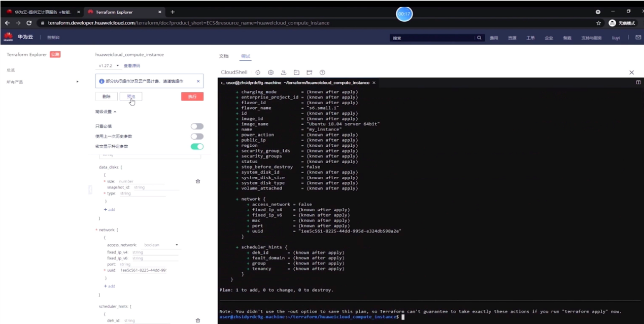Open 费用 menu in top bar

(494, 38)
